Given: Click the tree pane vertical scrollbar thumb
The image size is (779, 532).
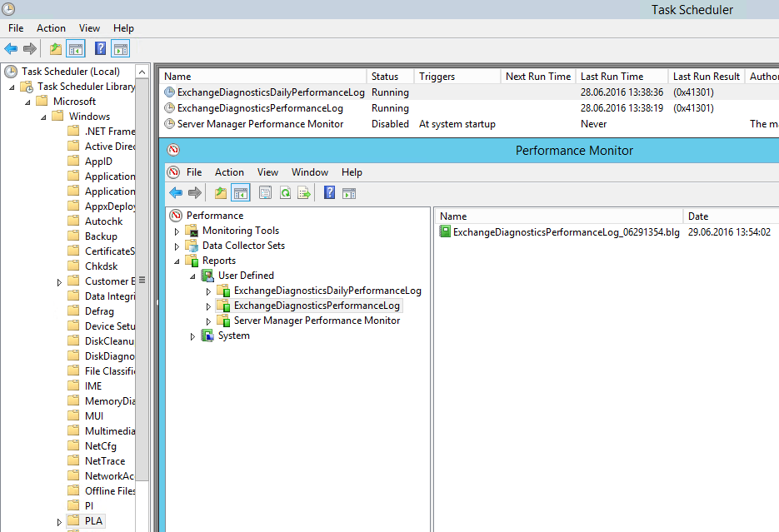Looking at the screenshot, I should [142, 280].
